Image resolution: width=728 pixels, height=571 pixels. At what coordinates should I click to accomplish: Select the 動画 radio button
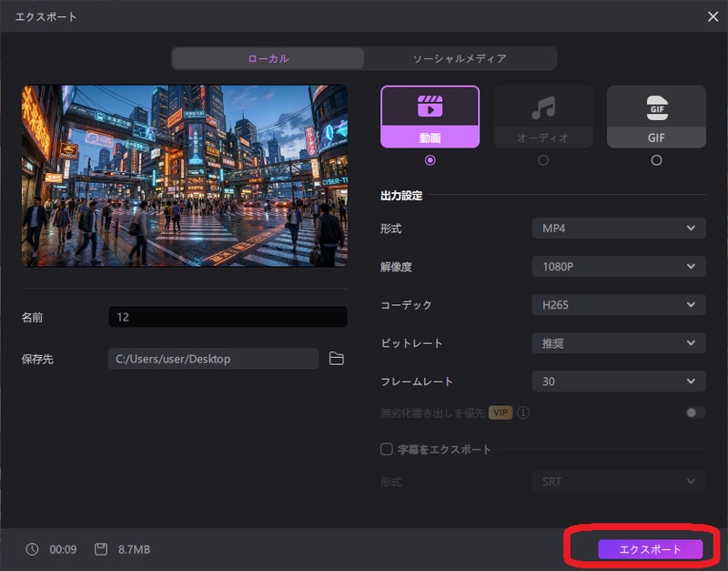[430, 160]
